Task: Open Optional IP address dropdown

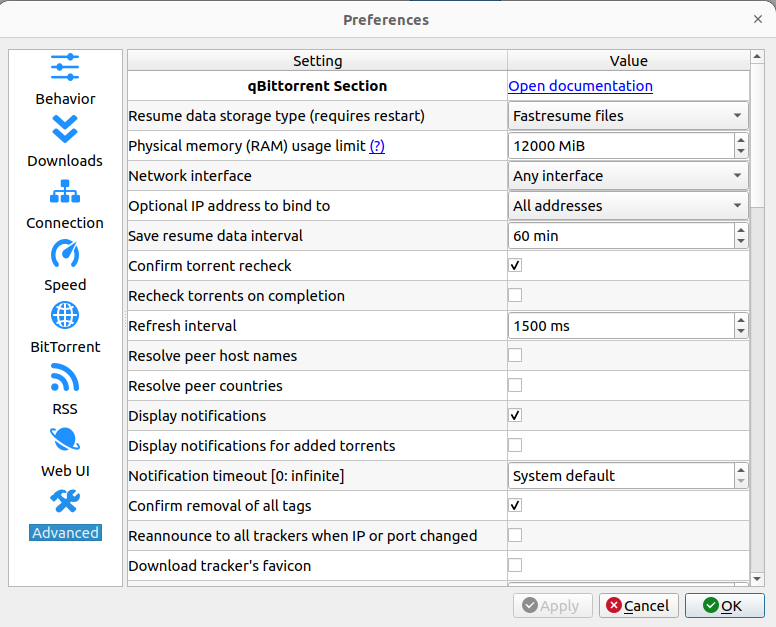Action: [628, 206]
